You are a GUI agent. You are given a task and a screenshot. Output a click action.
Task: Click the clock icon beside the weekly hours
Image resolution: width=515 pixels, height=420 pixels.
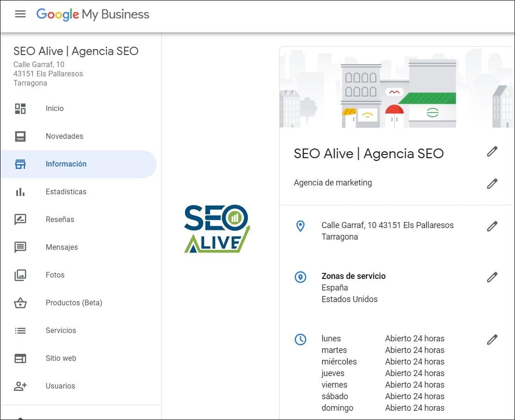pyautogui.click(x=300, y=339)
